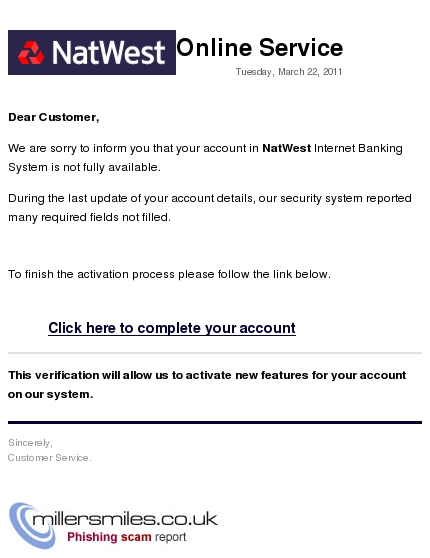
Task: Click the light gray separator line
Action: tap(215, 353)
